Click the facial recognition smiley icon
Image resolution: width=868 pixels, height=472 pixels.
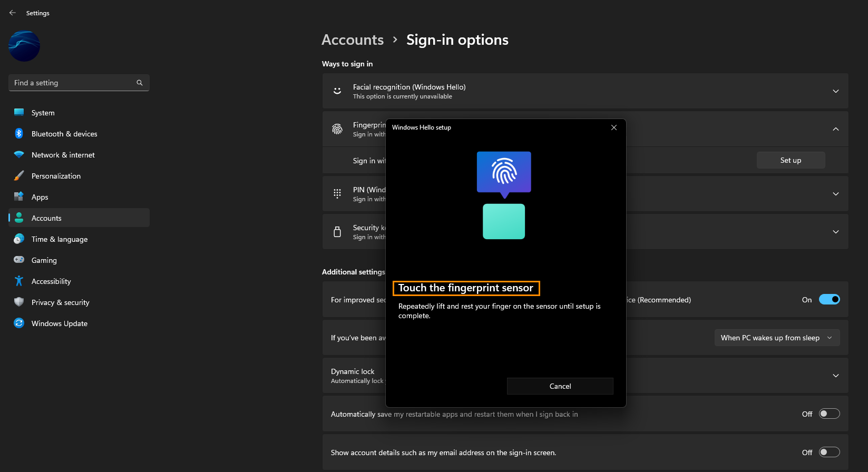(337, 91)
